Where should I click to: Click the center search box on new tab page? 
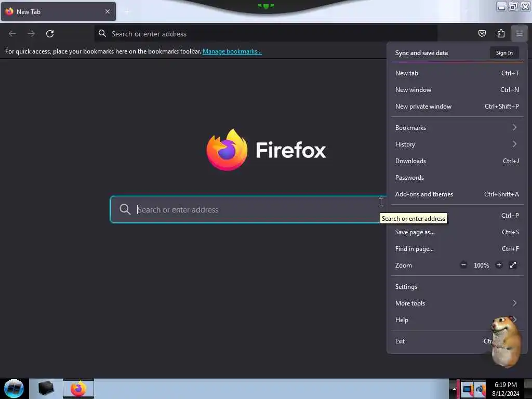(248, 209)
